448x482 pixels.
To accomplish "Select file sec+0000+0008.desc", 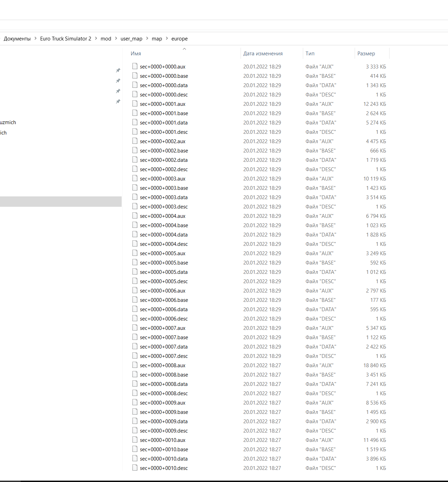I will click(x=164, y=393).
